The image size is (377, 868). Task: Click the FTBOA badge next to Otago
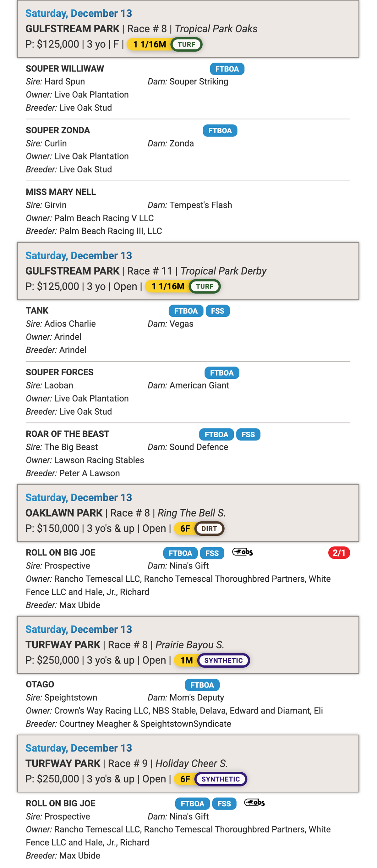[x=202, y=685]
